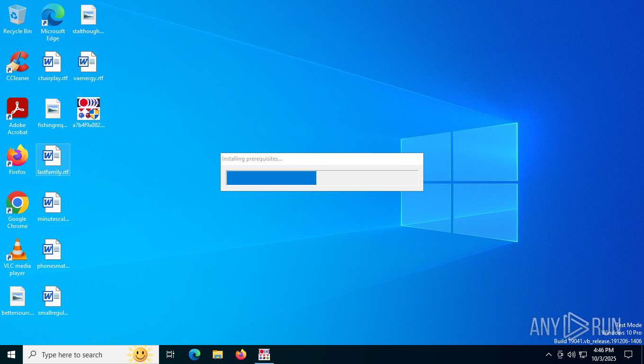Viewport: 644px width, 364px height.
Task: Switch to the running installer taskbar item
Action: pos(264,355)
